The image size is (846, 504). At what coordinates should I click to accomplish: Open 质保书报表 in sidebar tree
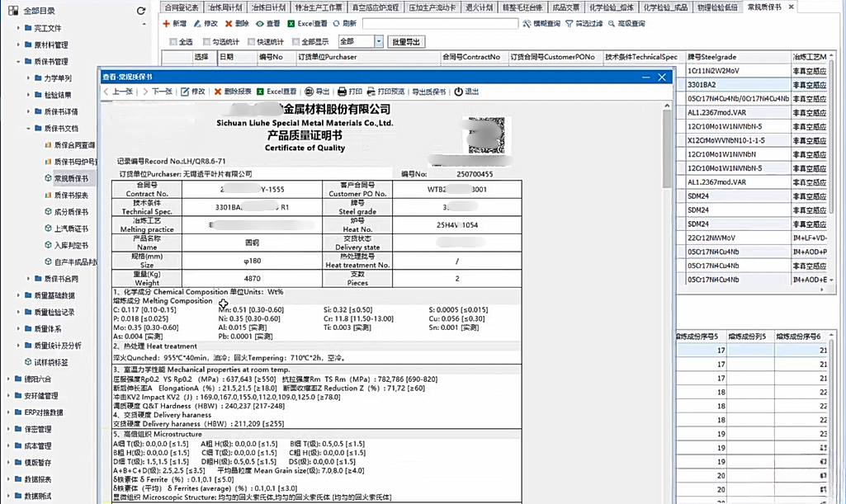[x=71, y=195]
